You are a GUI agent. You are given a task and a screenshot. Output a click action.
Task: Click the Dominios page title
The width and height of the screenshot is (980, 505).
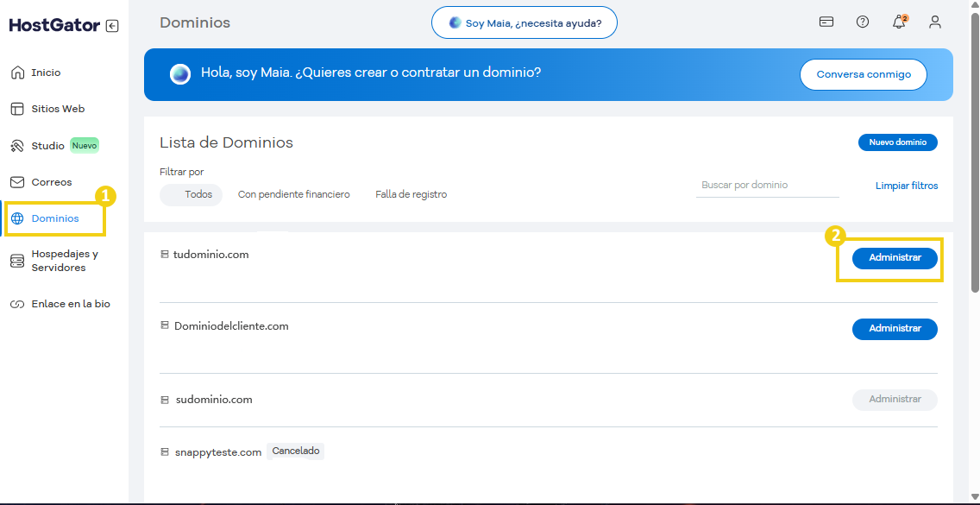[x=195, y=23]
